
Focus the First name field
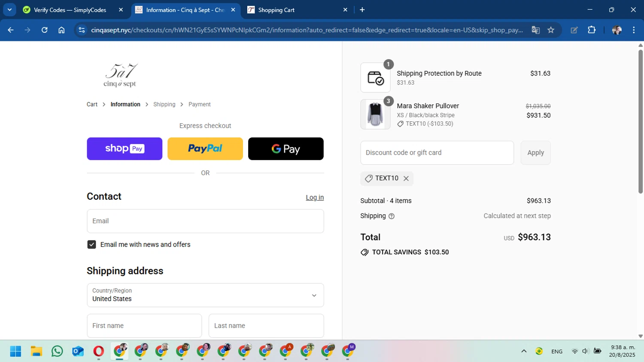(144, 325)
